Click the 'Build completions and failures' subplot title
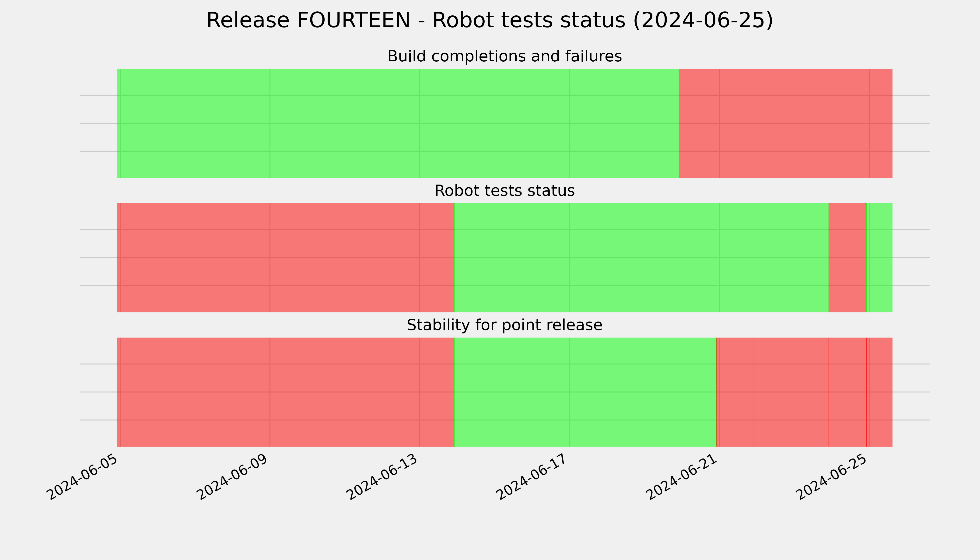 click(504, 56)
